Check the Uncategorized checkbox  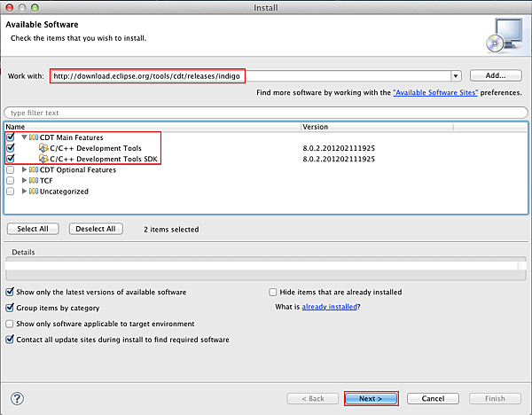click(10, 192)
